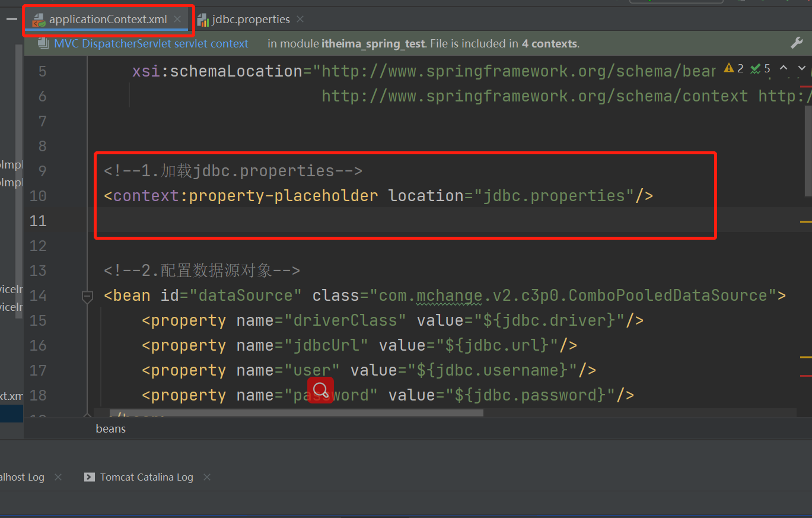Close the Tomcat Catalina Log tab
This screenshot has width=812, height=518.
click(206, 476)
